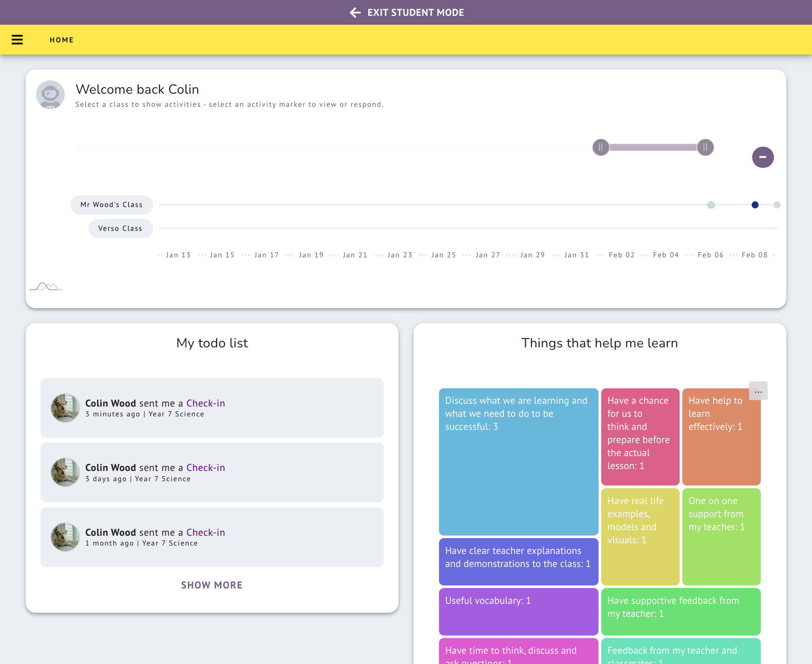Go to HOME in the yellow bar
The image size is (812, 664).
[62, 40]
